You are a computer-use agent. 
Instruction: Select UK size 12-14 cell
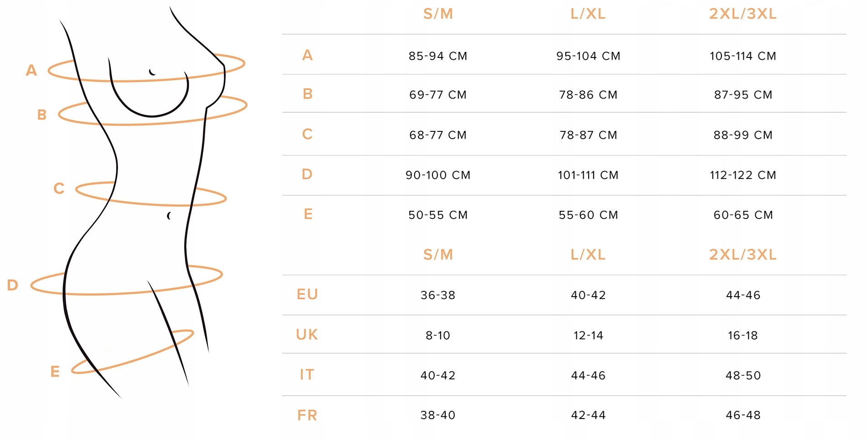click(x=588, y=335)
